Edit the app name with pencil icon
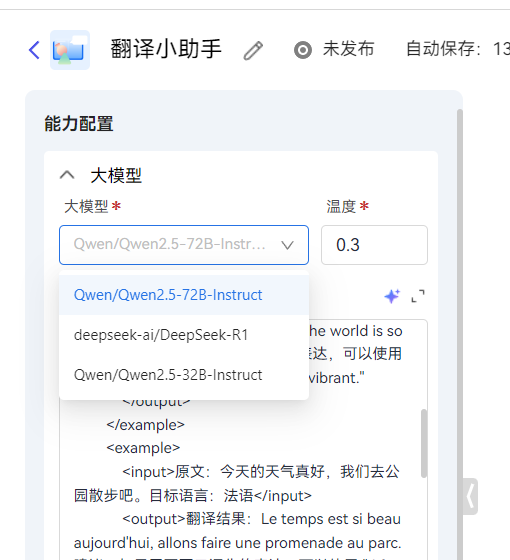 click(x=253, y=50)
